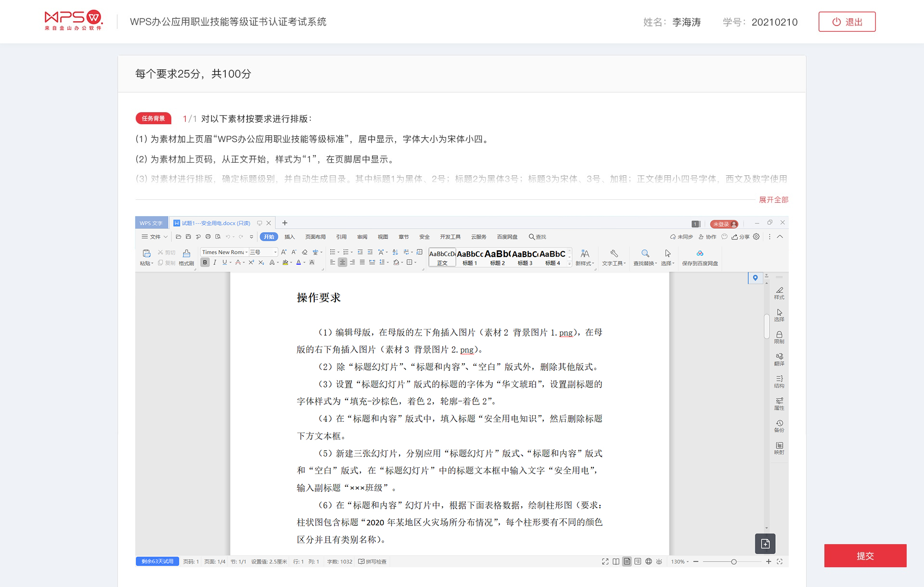The image size is (924, 587).
Task: Click the print icon in quick toolbar
Action: [x=208, y=237]
